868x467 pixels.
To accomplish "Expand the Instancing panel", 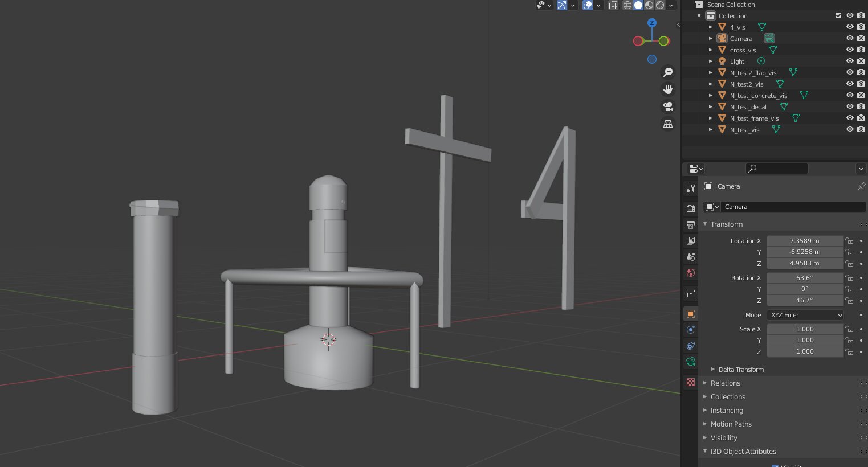I will pos(705,411).
